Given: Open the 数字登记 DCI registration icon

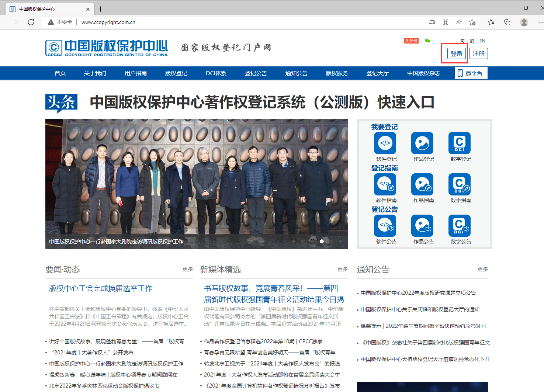Looking at the screenshot, I should point(460,143).
